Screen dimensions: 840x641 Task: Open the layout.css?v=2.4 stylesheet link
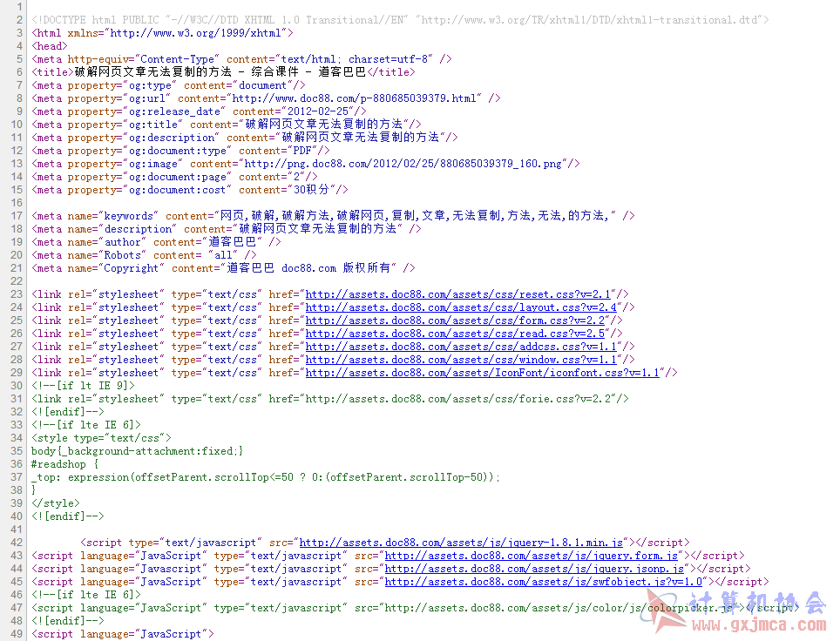(461, 307)
